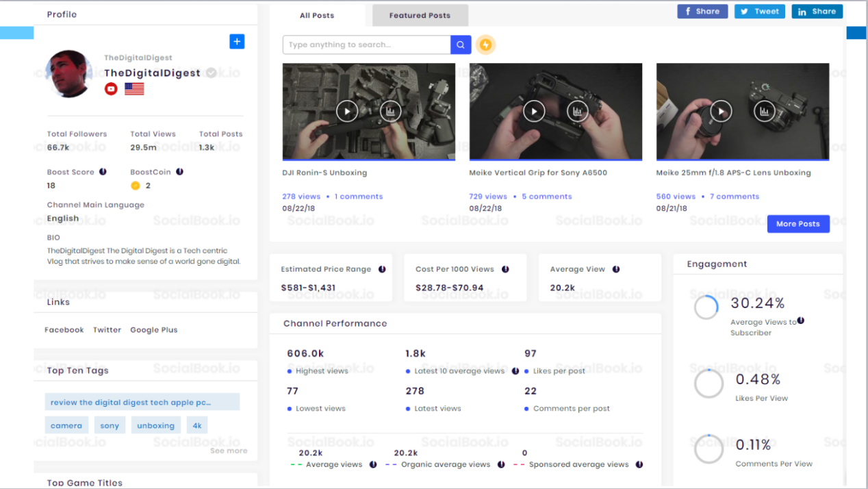This screenshot has height=489, width=868.
Task: Click the 29.5m Total Views value
Action: point(143,147)
